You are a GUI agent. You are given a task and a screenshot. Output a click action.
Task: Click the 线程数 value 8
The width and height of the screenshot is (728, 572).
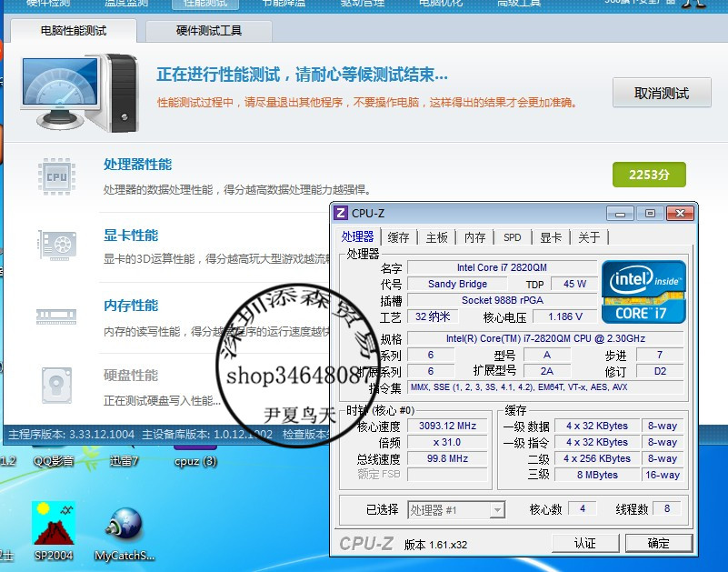tap(667, 508)
